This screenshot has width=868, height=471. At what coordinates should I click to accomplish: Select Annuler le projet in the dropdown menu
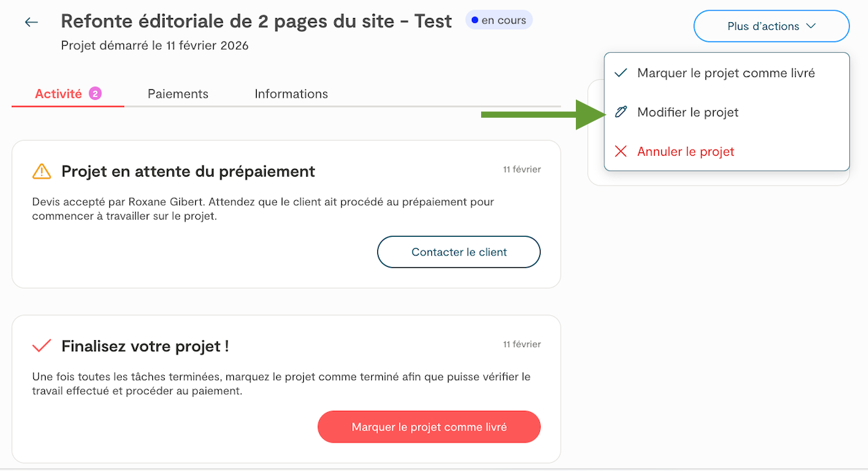click(x=685, y=152)
